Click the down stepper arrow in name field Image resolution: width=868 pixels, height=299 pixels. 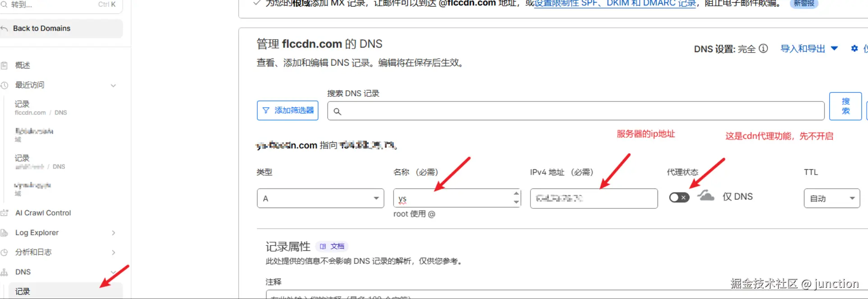coord(516,202)
